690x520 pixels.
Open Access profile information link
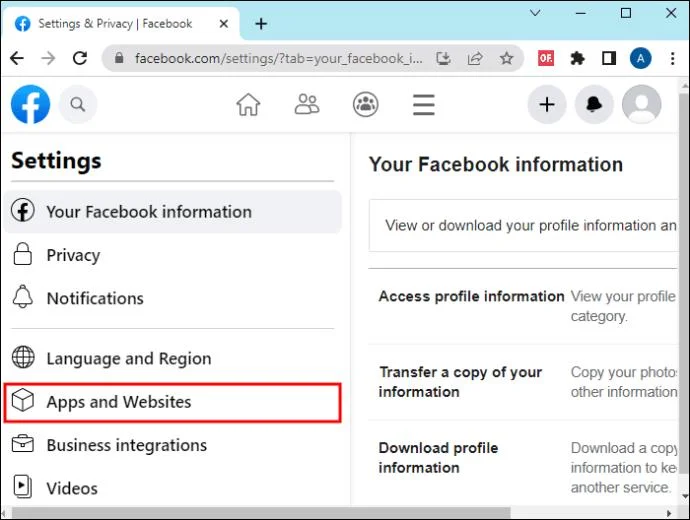point(471,297)
